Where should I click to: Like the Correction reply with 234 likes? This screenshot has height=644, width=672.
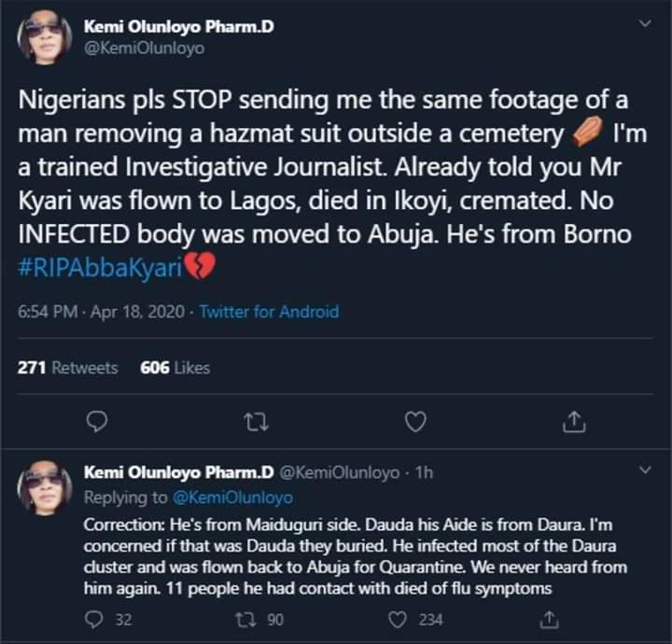click(x=399, y=617)
